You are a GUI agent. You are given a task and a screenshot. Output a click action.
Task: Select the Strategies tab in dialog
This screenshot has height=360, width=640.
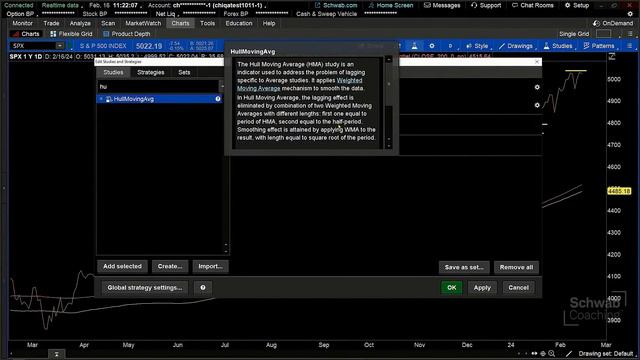point(151,72)
